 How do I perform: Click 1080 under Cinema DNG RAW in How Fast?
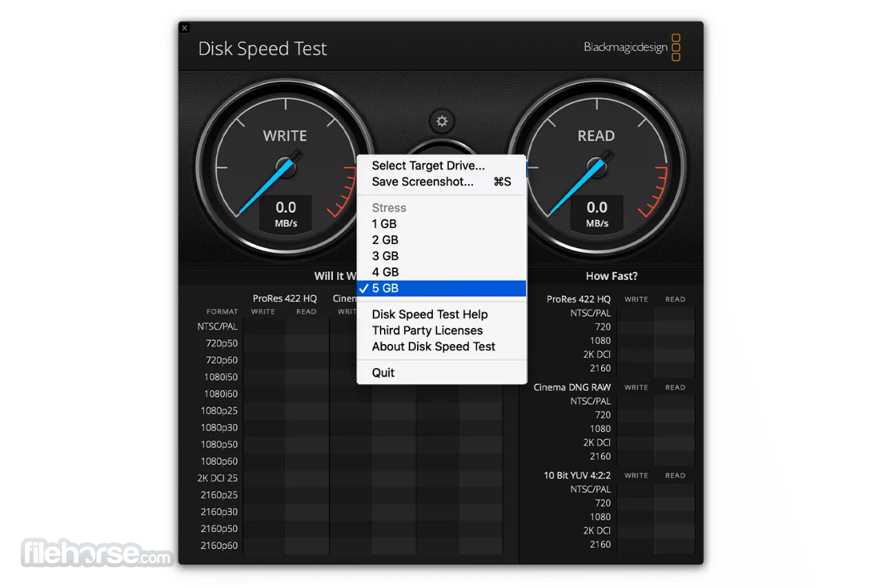600,429
